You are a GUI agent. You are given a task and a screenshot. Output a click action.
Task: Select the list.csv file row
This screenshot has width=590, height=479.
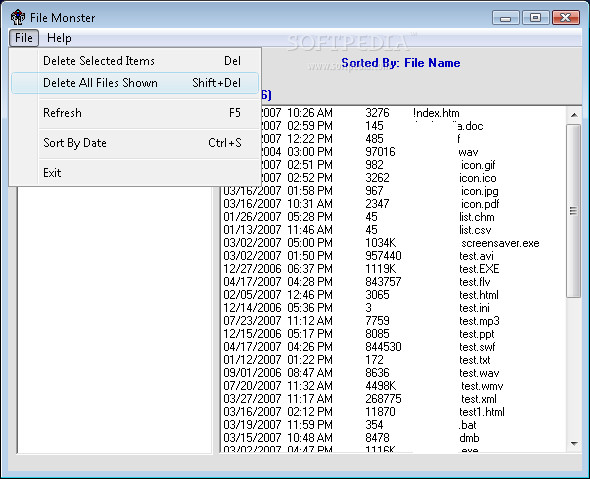tap(393, 230)
